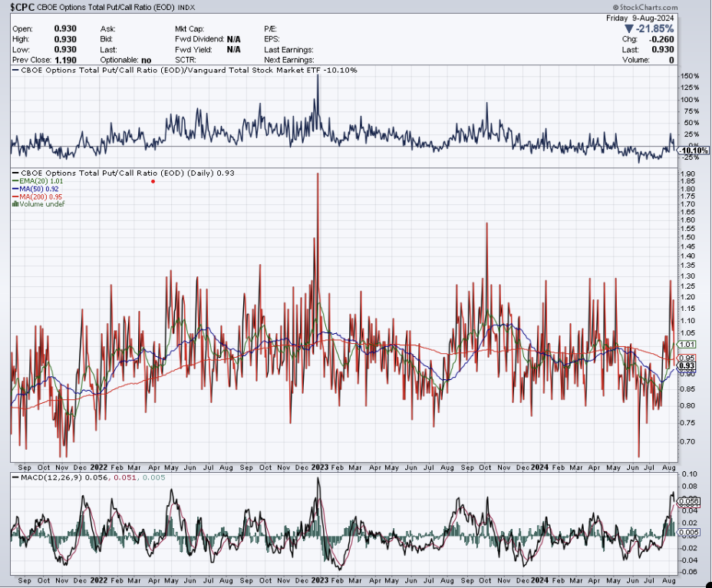Click the 1.90 price axis label
Image resolution: width=712 pixels, height=588 pixels.
tap(687, 173)
